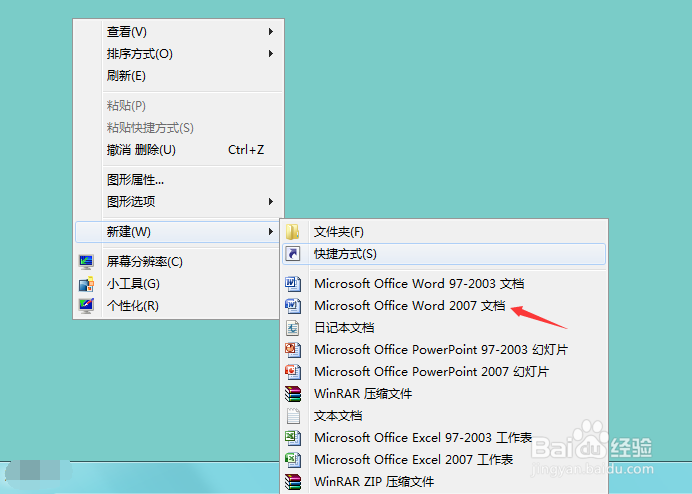Create Microsoft Office PowerPoint 2007 幻灯片
The height and width of the screenshot is (494, 692).
tap(444, 372)
